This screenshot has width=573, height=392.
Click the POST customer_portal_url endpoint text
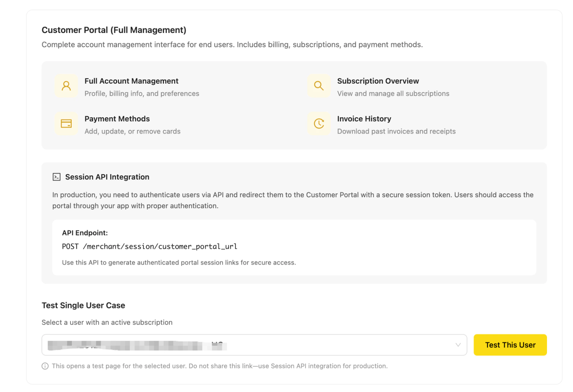pyautogui.click(x=150, y=246)
